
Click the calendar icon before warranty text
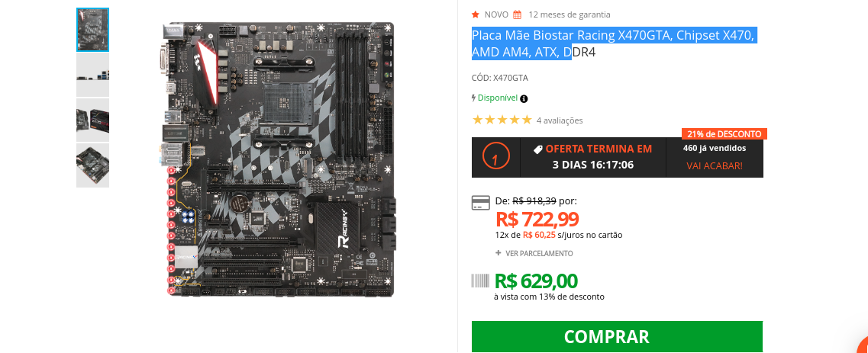tap(517, 14)
